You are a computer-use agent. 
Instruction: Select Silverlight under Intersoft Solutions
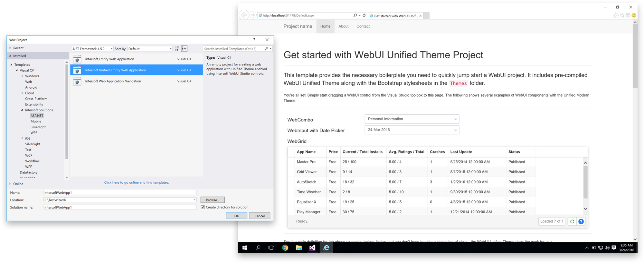pyautogui.click(x=38, y=127)
